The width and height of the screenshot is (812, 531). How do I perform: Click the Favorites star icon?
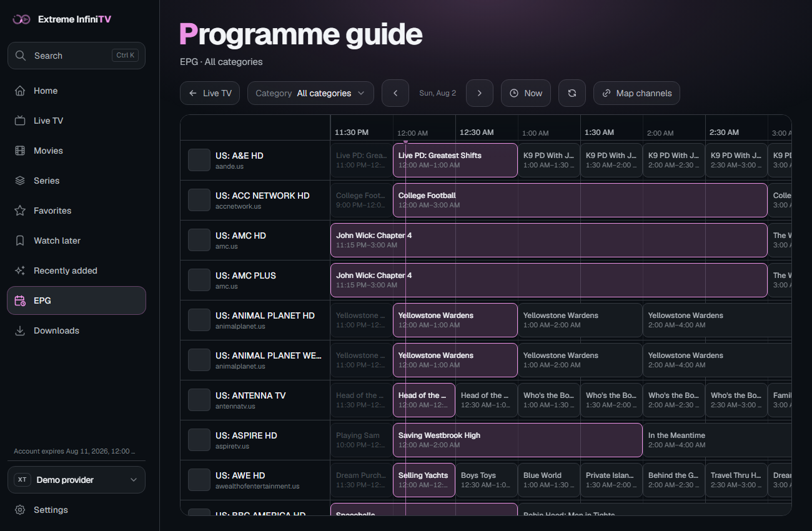[20, 211]
